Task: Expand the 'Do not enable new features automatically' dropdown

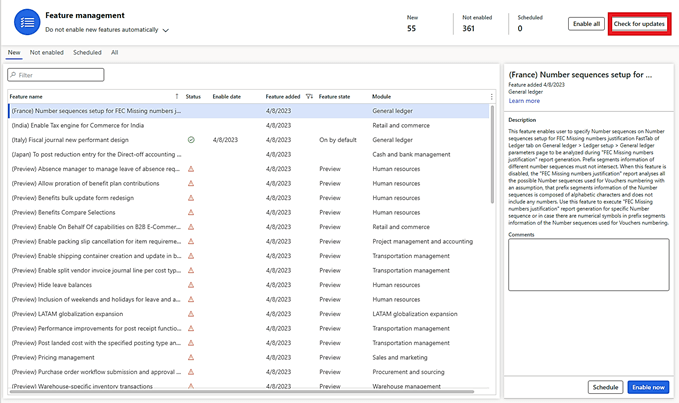Action: pos(165,30)
